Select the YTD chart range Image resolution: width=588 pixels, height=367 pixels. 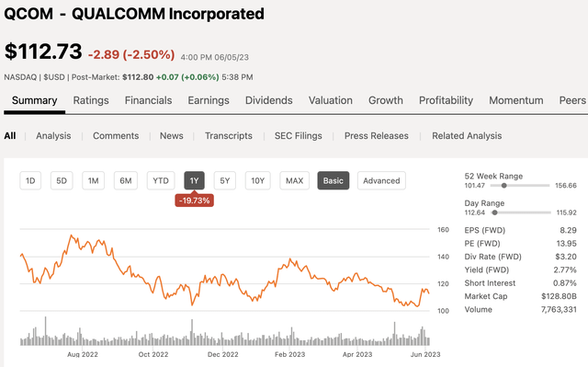(x=161, y=180)
